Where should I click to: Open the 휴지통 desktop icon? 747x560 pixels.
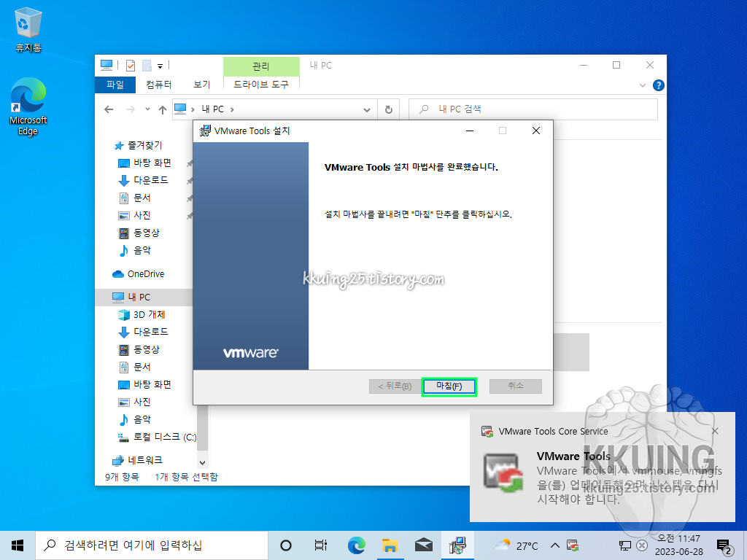tap(28, 29)
